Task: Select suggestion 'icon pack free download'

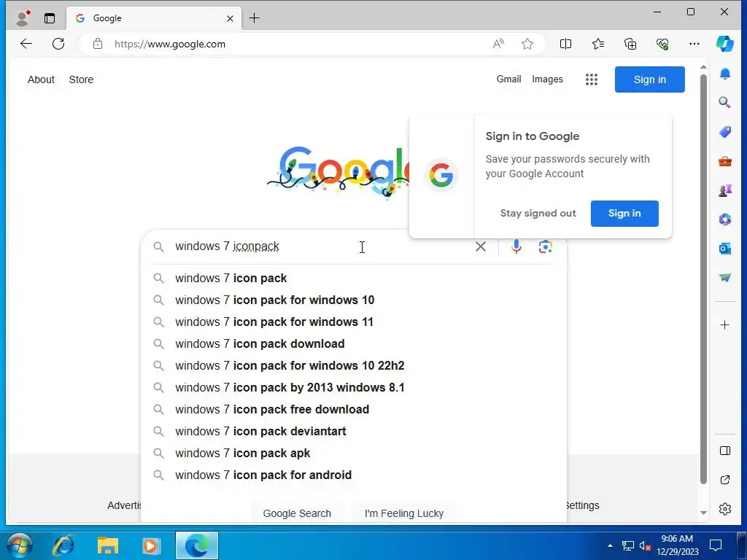Action: pos(354,410)
